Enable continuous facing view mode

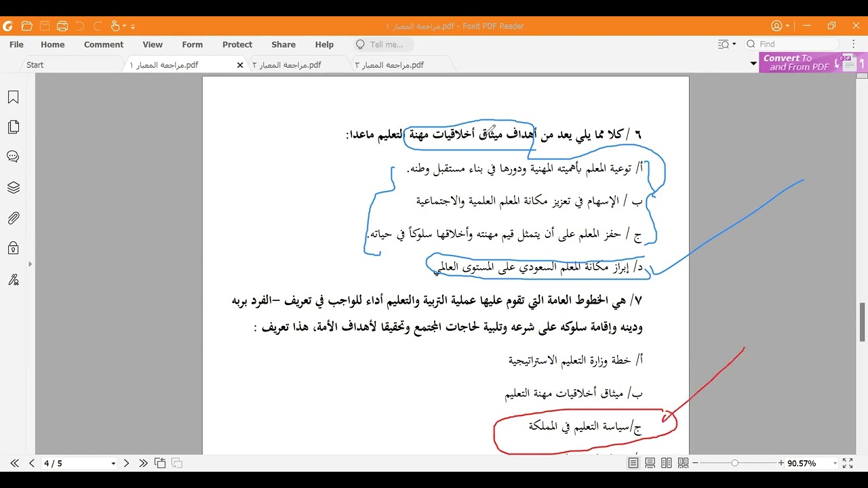[x=683, y=464]
